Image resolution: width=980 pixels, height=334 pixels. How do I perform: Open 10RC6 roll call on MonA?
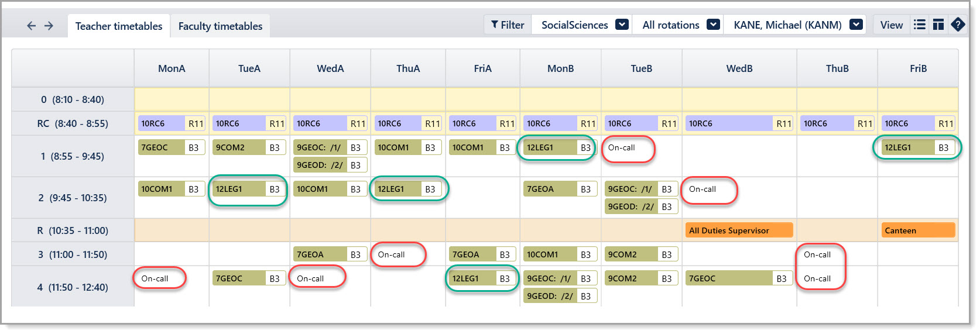coord(172,123)
